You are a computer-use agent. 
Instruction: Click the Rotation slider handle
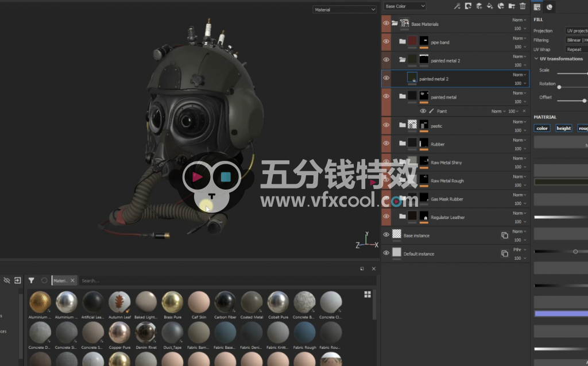(x=559, y=87)
